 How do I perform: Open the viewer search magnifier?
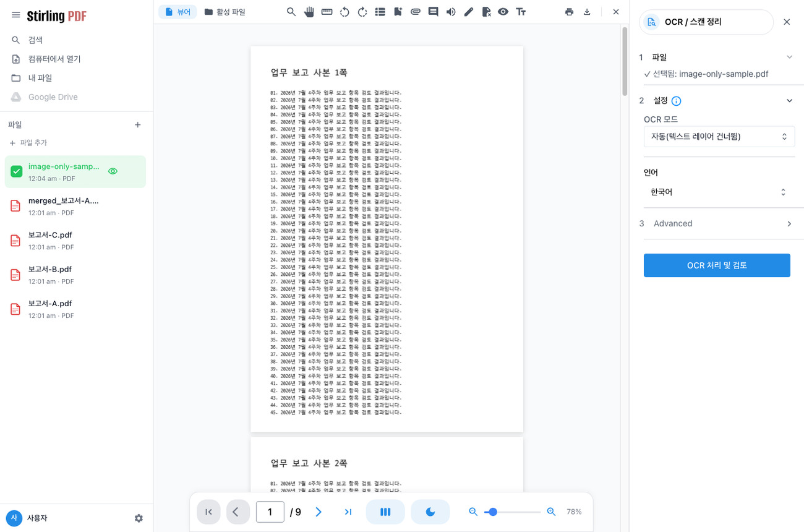coord(291,12)
